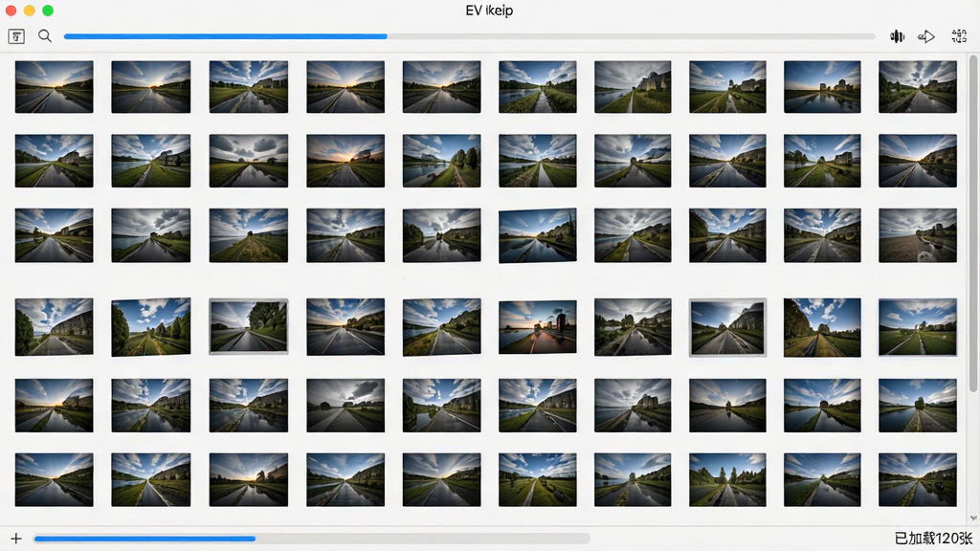The height and width of the screenshot is (551, 980).
Task: Open the magnifier search icon
Action: (44, 36)
